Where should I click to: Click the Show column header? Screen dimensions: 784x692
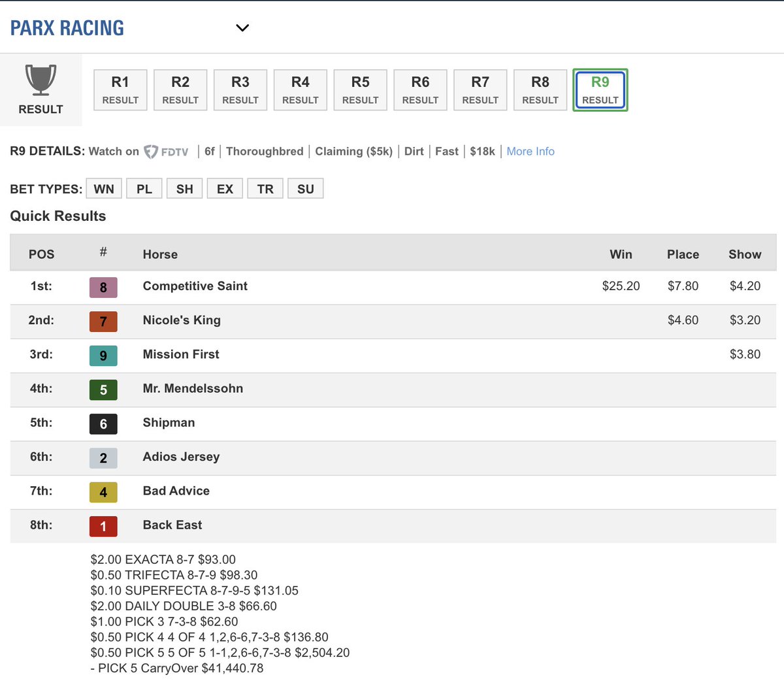click(745, 254)
